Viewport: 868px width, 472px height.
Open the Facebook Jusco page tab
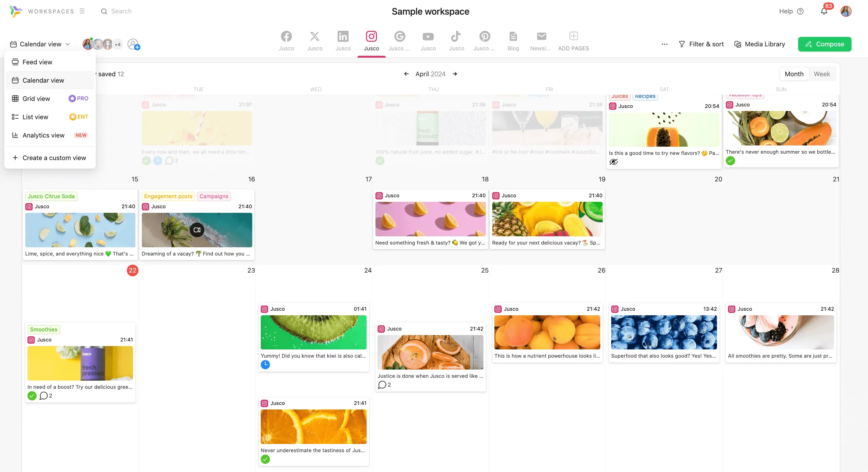coord(286,41)
